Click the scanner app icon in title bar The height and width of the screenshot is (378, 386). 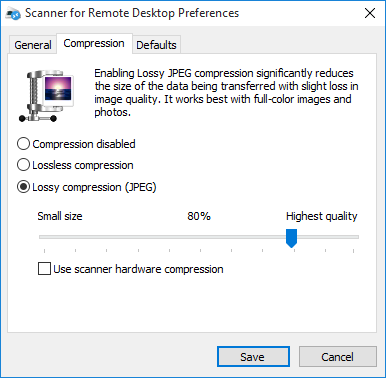14,14
